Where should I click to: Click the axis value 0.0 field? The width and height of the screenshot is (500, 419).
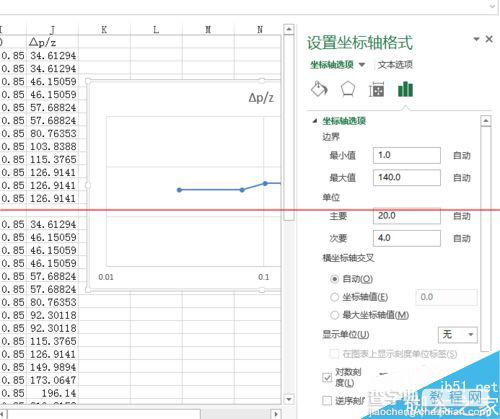[x=446, y=297]
